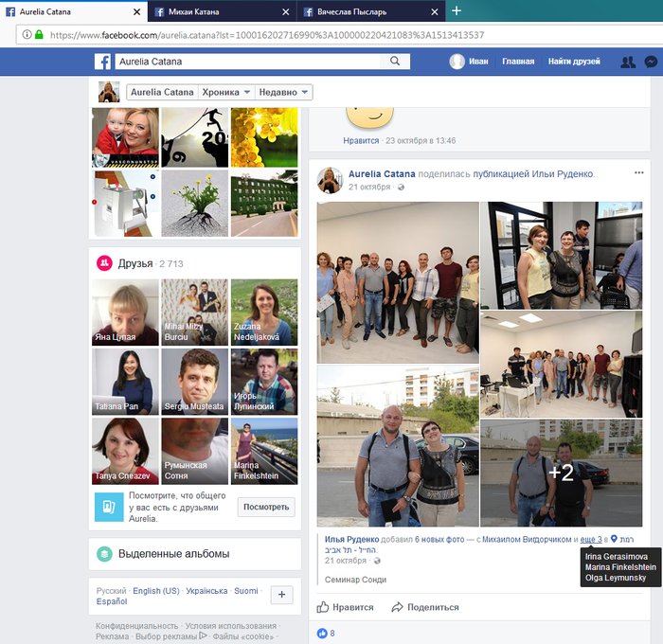Screen dimensions: 663x644
Task: Click the Посмотреть button
Action: (266, 507)
